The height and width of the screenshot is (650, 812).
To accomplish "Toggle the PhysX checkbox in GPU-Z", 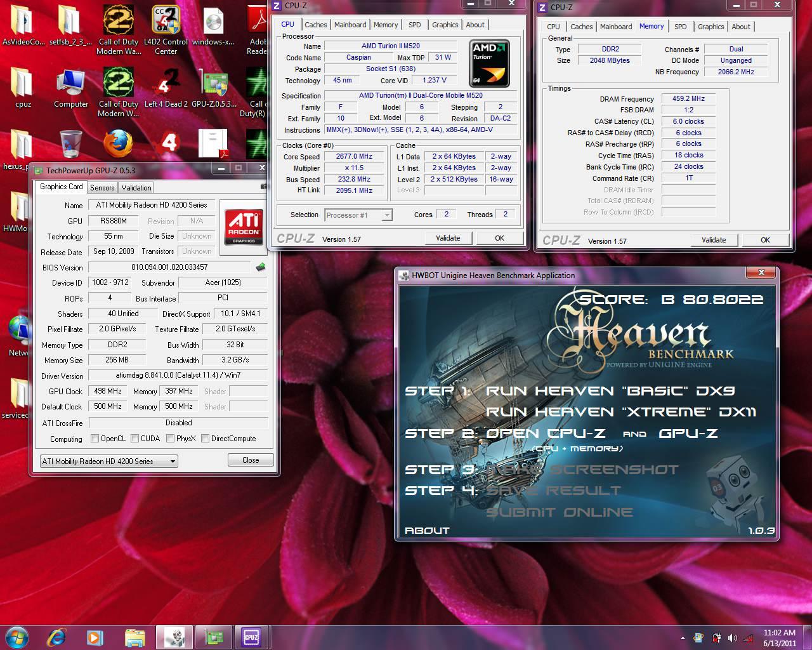I will tap(170, 438).
